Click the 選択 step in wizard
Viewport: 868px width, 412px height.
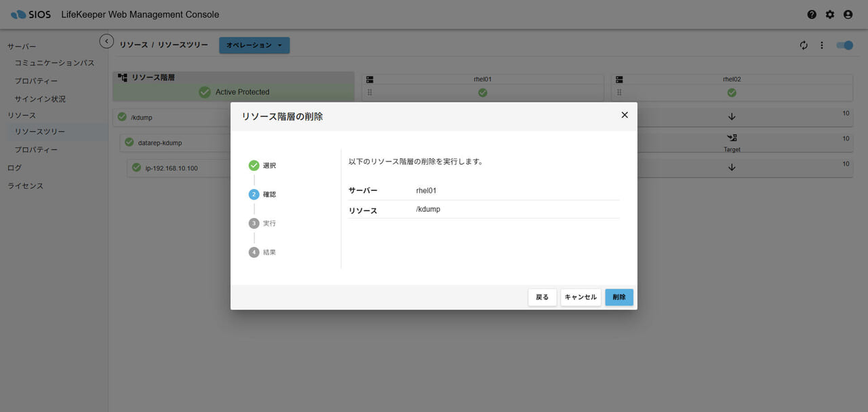click(263, 166)
